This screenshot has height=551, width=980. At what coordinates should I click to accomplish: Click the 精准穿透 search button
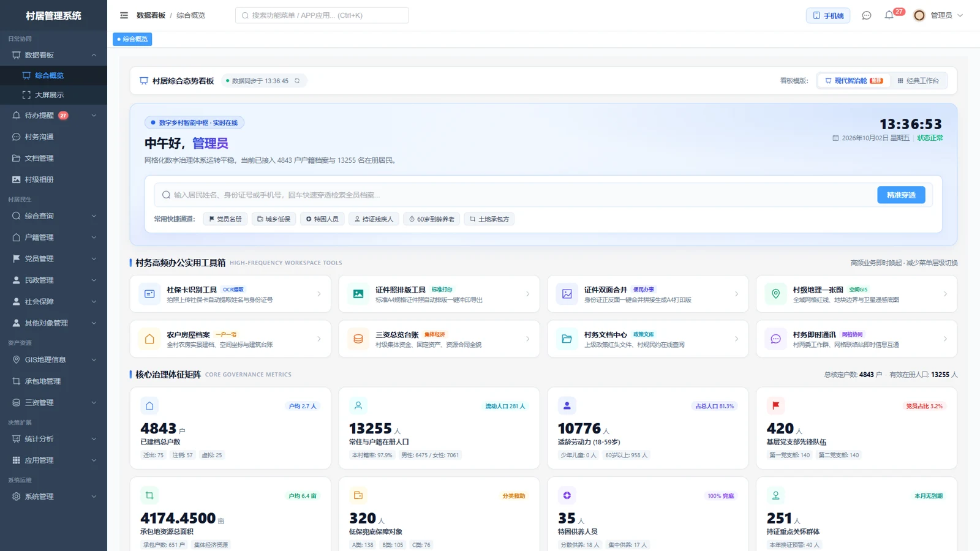[901, 195]
